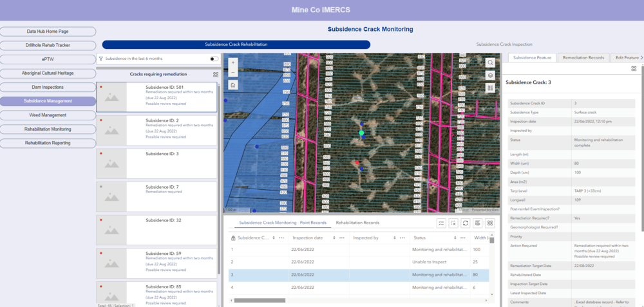Image resolution: width=644 pixels, height=307 pixels.
Task: Open Rehabilitation Monitoring page
Action: [x=48, y=129]
